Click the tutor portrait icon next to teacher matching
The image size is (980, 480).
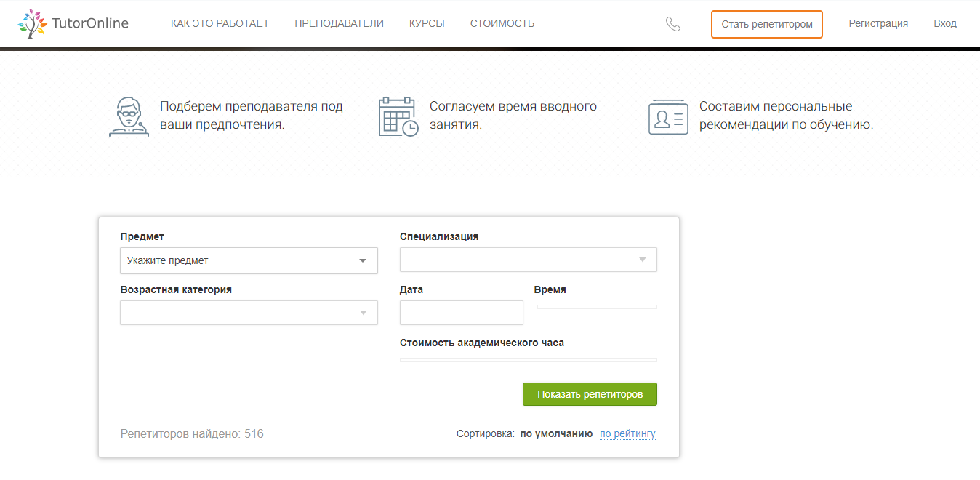(129, 115)
